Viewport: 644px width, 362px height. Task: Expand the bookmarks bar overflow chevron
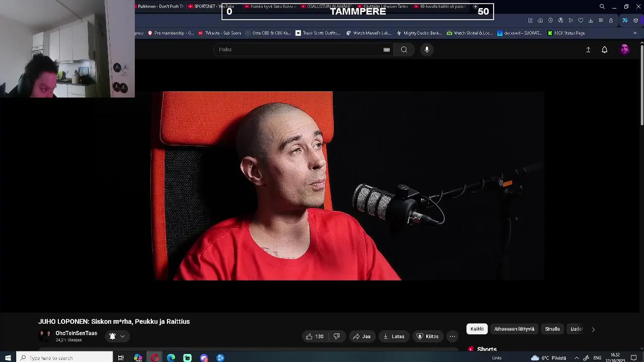pyautogui.click(x=635, y=33)
